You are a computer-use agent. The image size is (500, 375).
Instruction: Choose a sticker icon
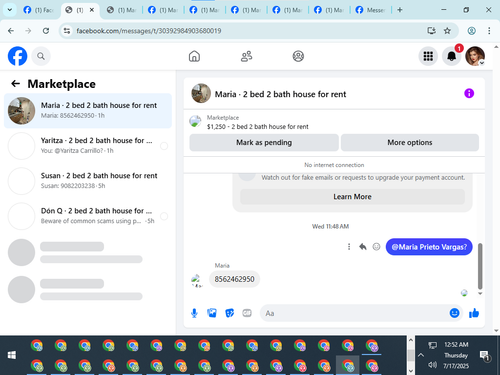point(229,313)
